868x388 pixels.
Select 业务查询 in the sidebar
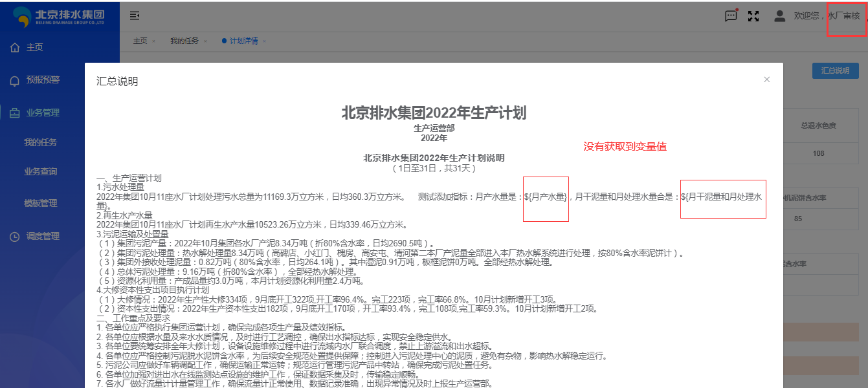[41, 172]
